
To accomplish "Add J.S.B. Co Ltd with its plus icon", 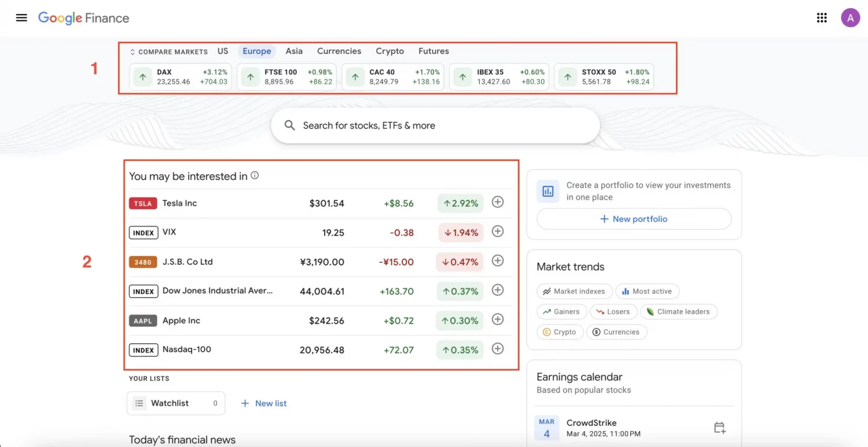I will 498,261.
